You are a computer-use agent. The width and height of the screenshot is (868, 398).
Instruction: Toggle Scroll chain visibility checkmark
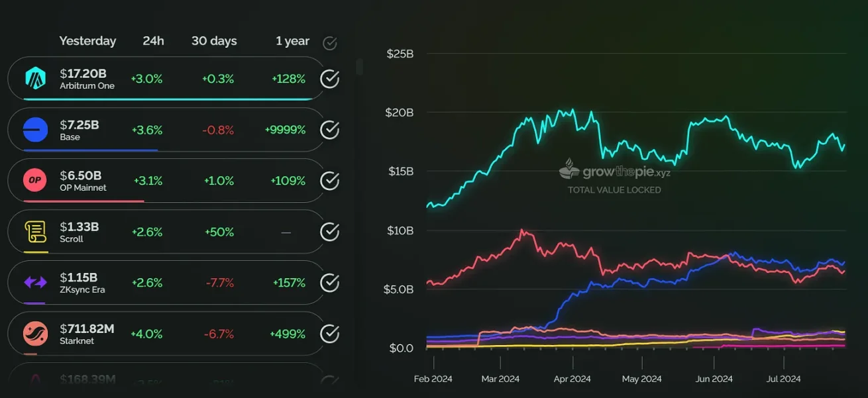(x=329, y=232)
